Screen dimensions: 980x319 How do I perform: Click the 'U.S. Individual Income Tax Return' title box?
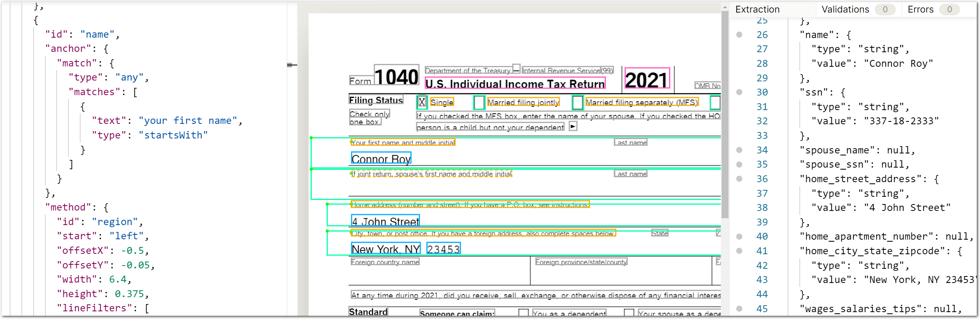(515, 83)
